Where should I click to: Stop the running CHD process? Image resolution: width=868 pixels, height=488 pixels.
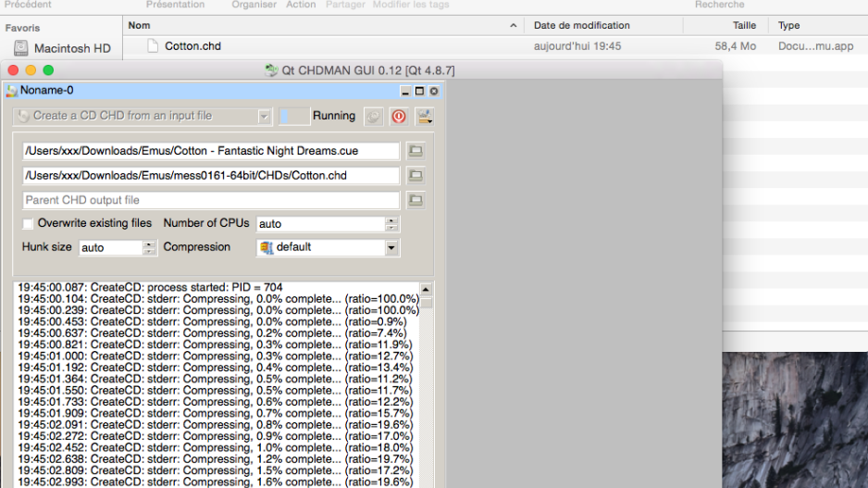click(x=399, y=117)
